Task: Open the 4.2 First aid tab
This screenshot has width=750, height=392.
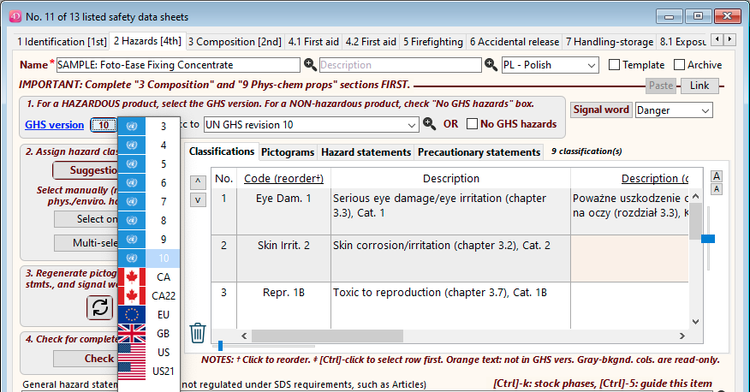Action: 371,42
